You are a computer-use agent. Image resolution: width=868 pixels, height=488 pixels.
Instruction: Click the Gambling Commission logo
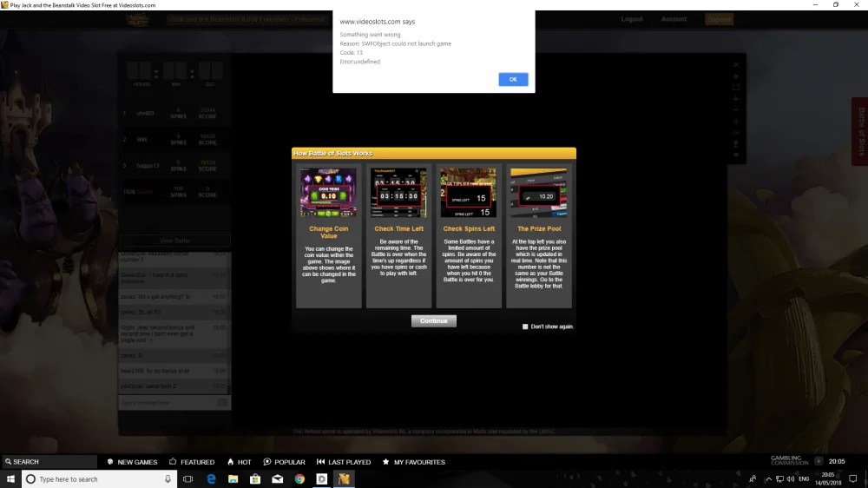pos(789,461)
